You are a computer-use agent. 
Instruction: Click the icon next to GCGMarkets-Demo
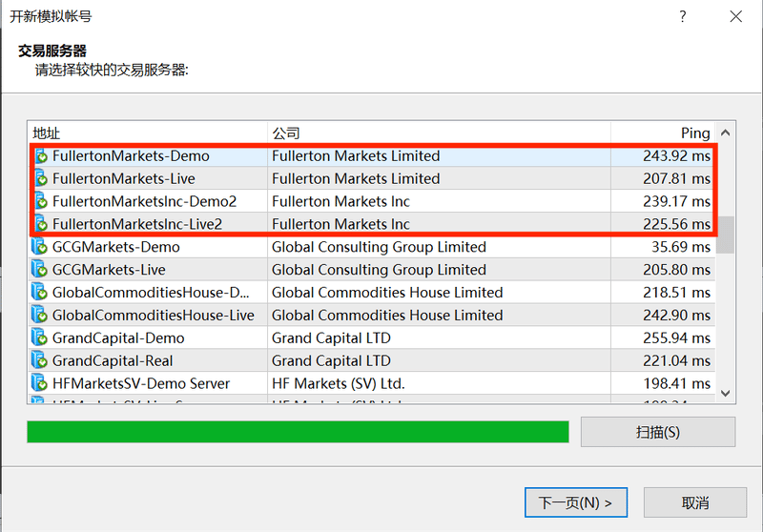[x=40, y=247]
